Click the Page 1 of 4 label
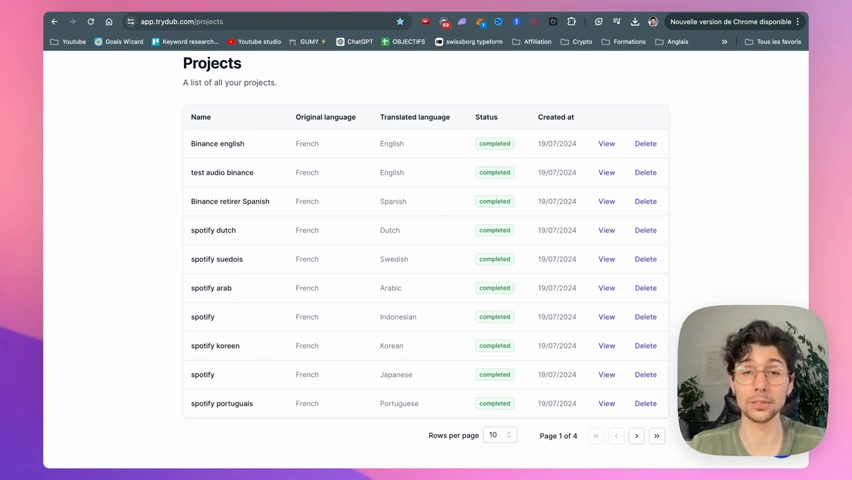The height and width of the screenshot is (480, 852). click(558, 435)
